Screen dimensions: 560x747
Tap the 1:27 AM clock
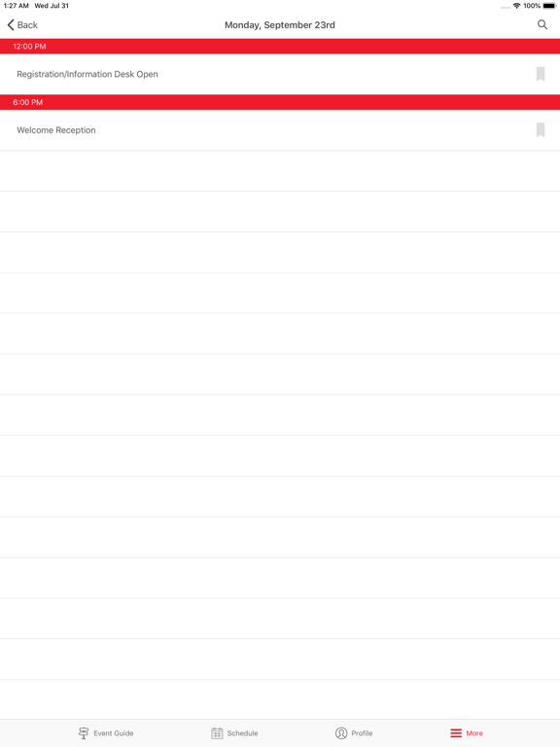tap(17, 6)
